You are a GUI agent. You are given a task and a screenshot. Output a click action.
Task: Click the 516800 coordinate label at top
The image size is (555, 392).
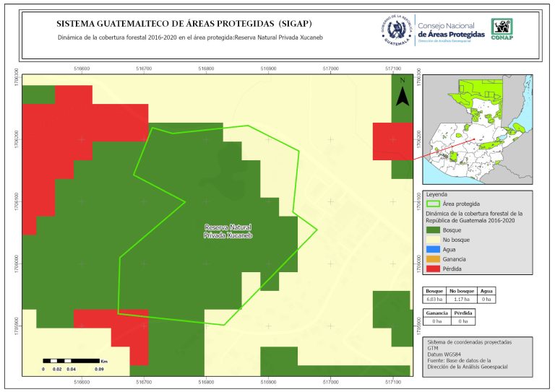(206, 68)
